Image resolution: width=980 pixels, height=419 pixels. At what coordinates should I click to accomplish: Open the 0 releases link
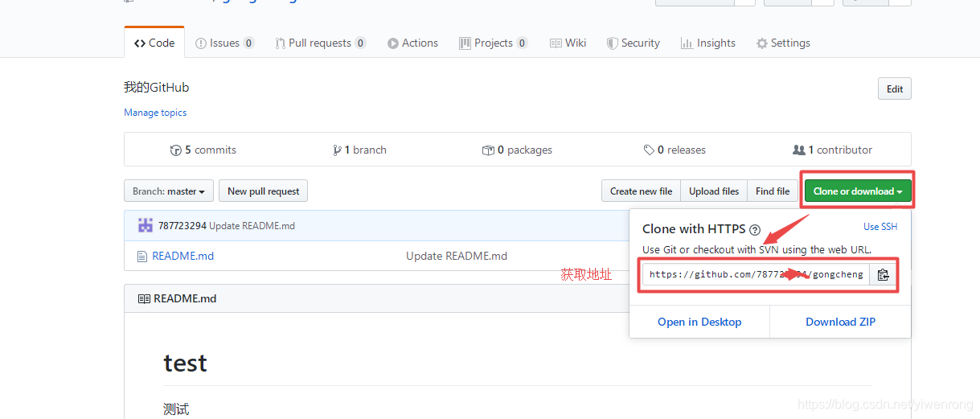(x=675, y=150)
